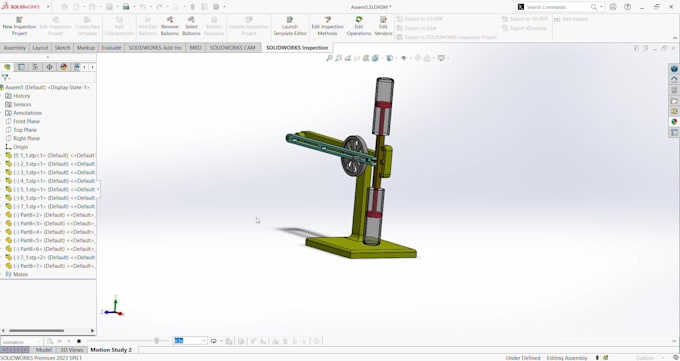Open SOLIDWORKS Add-Ins tab
Image resolution: width=680 pixels, height=361 pixels.
pos(155,48)
